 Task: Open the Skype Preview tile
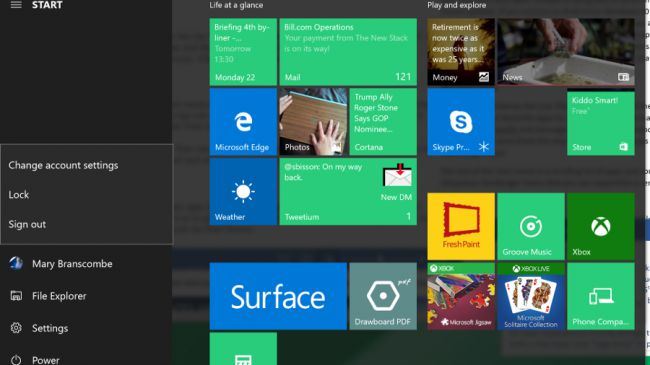(x=461, y=122)
